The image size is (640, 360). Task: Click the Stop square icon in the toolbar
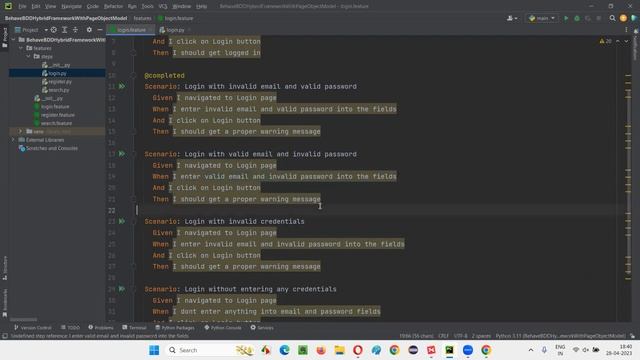(599, 18)
